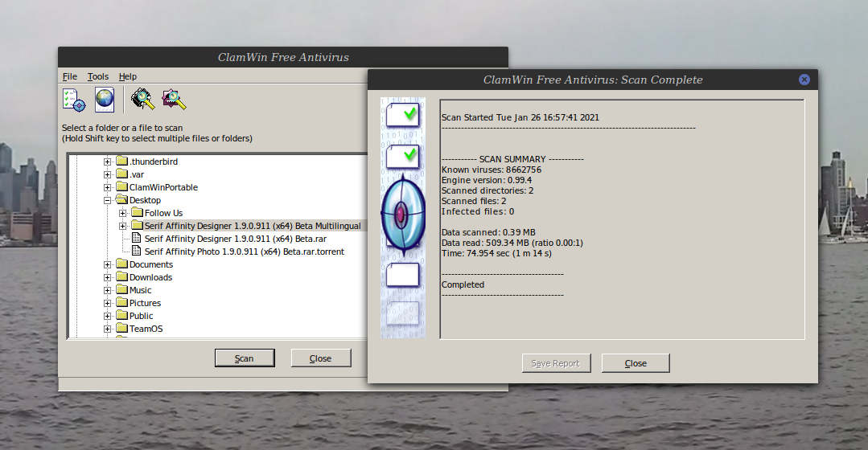Click the 'Scanned directories: 2' line
The image size is (868, 450).
tap(487, 190)
